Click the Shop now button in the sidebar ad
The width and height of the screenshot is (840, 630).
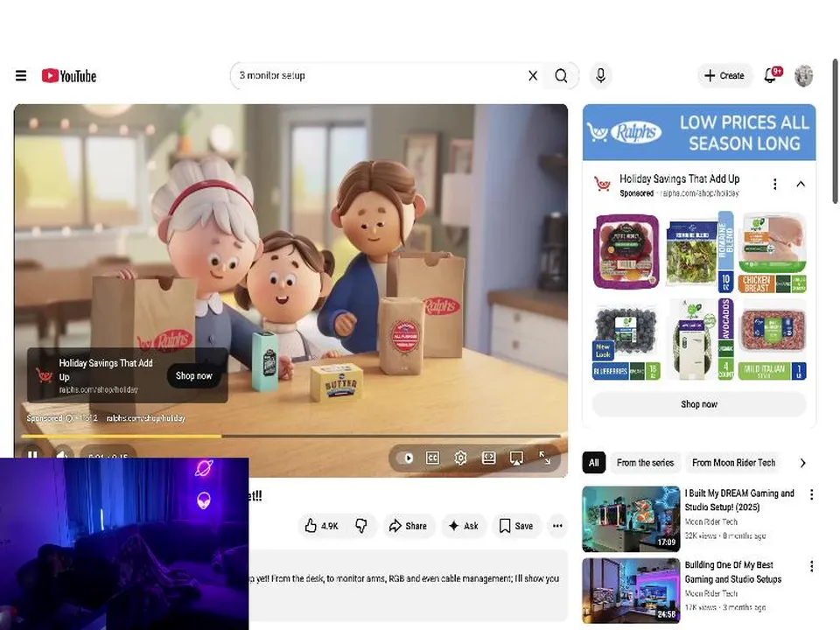click(699, 404)
